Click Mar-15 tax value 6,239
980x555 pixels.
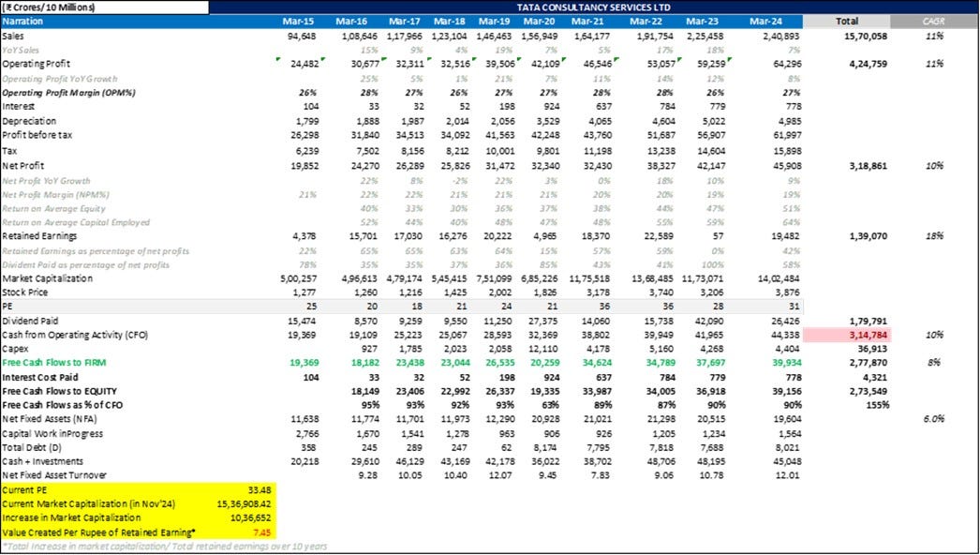[x=305, y=152]
